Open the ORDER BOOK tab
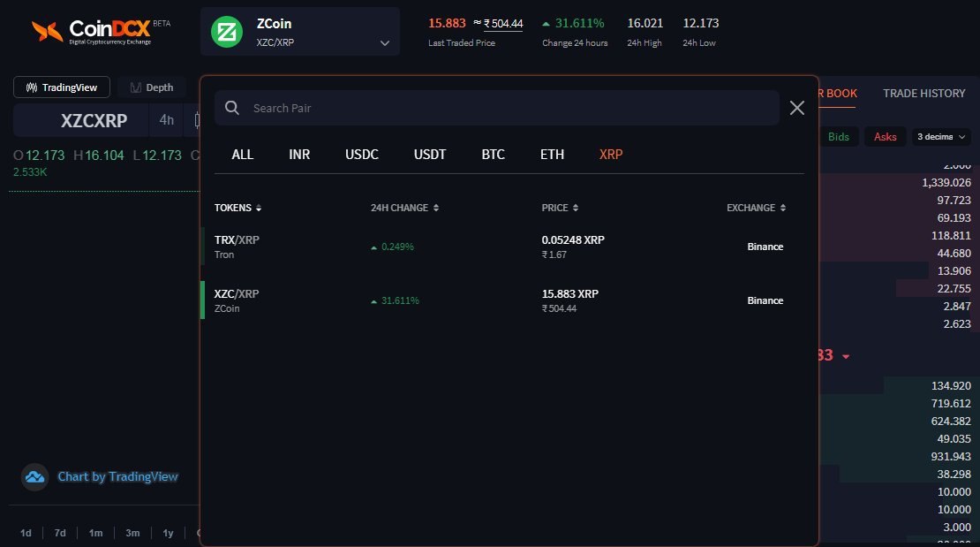This screenshot has width=980, height=547. point(838,94)
